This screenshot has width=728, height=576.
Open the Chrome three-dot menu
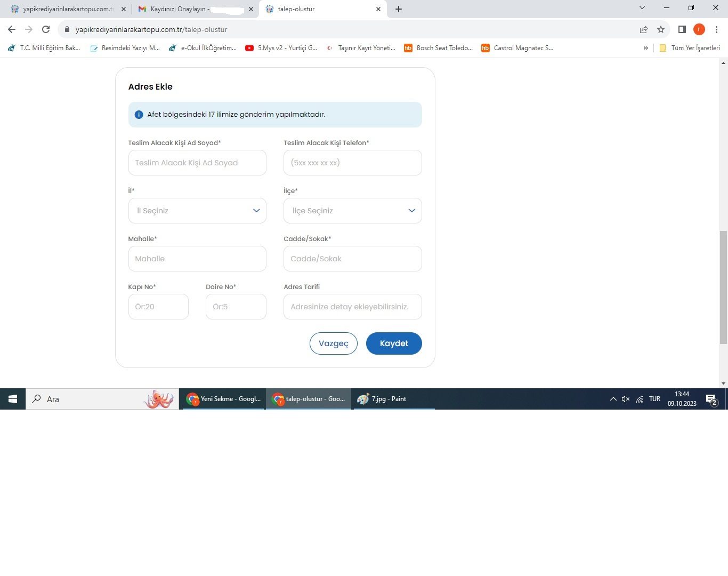(x=717, y=29)
